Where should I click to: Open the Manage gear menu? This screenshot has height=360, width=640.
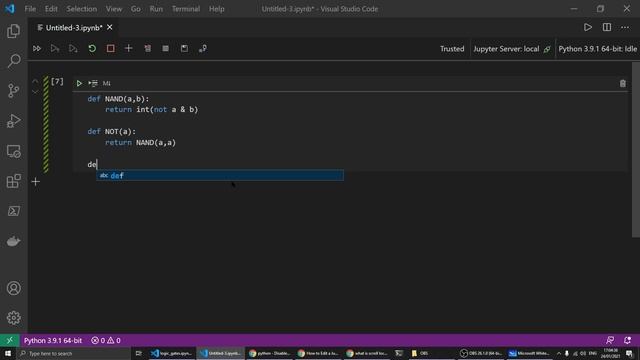tap(13, 318)
